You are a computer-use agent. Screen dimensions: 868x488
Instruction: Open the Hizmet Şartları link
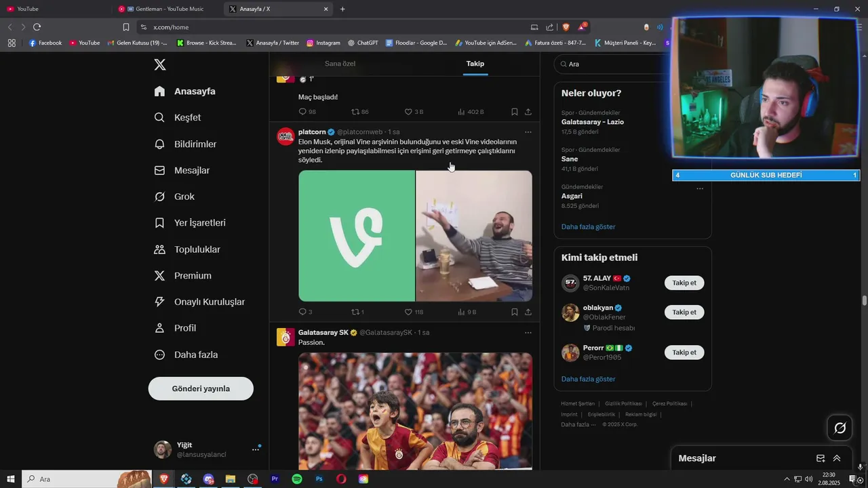coord(578,404)
